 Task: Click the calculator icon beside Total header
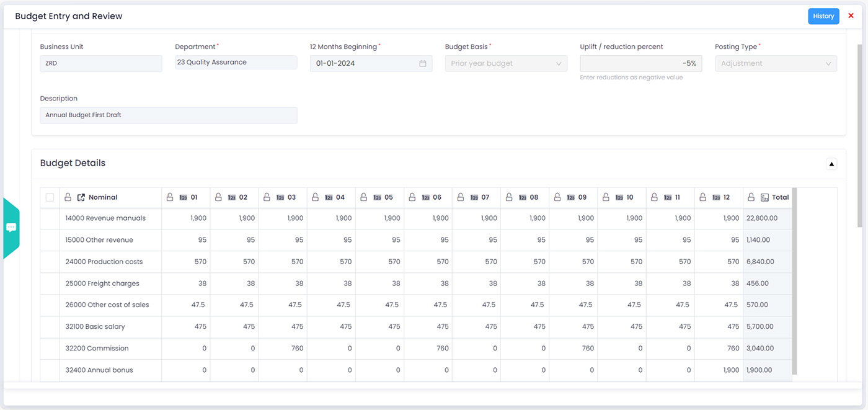[x=764, y=197]
